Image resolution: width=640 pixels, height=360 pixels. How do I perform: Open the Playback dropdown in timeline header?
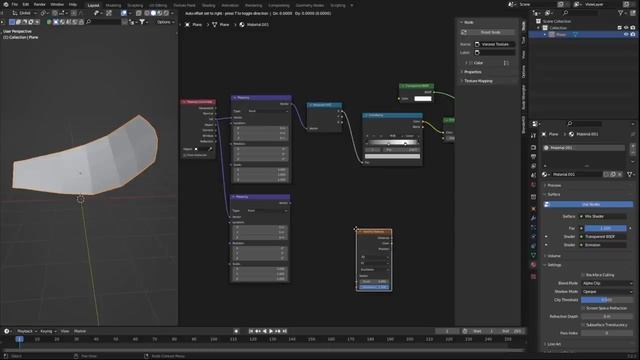pos(27,331)
